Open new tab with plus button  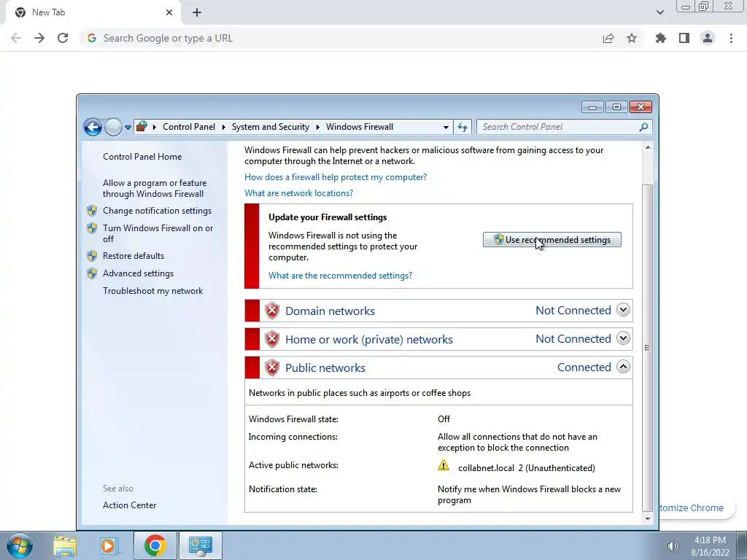(x=197, y=12)
